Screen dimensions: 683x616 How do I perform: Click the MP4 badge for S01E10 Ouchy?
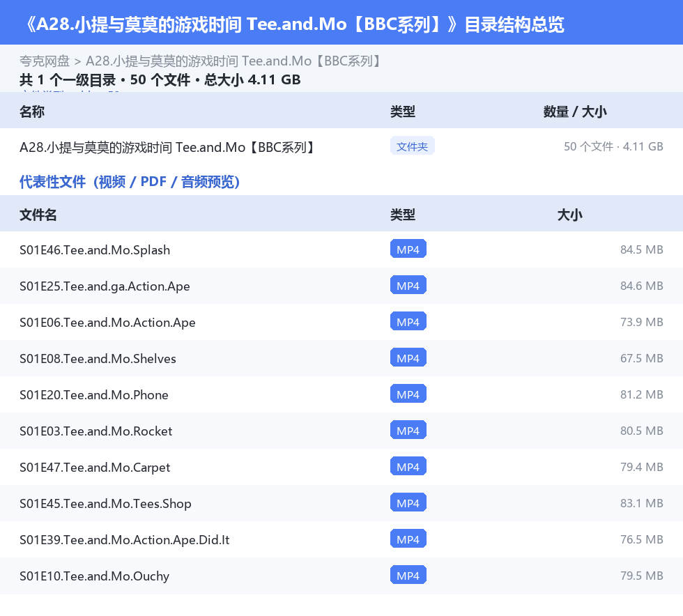(408, 575)
